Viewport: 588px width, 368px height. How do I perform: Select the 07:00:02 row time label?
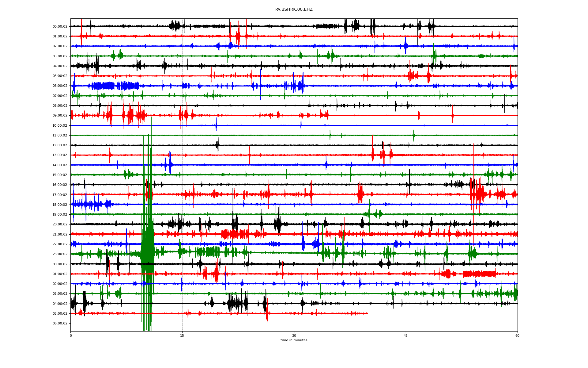60,96
